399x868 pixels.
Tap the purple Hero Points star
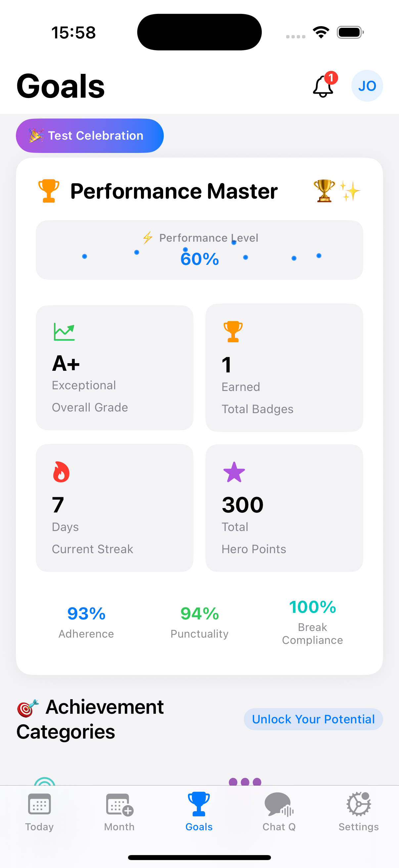tap(234, 472)
